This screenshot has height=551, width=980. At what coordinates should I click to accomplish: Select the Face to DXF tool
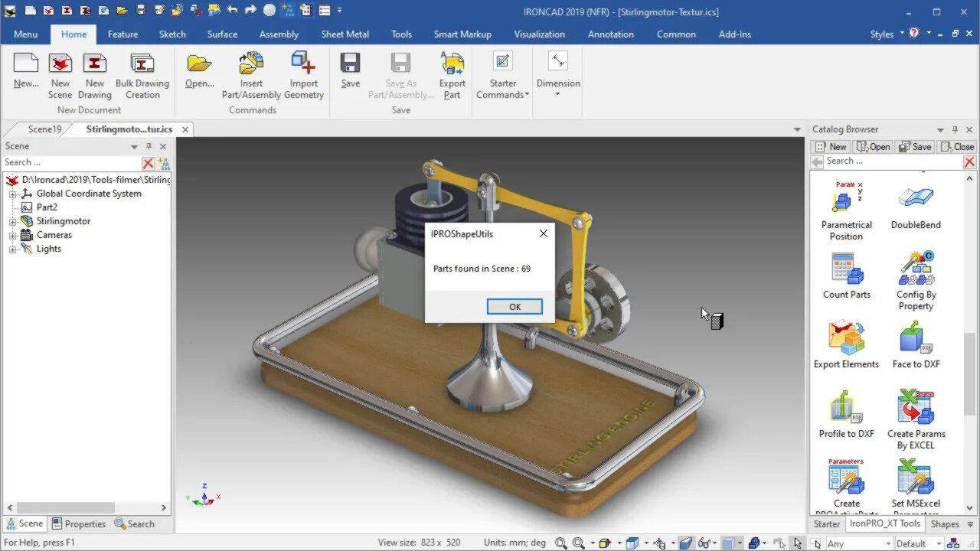pos(916,339)
